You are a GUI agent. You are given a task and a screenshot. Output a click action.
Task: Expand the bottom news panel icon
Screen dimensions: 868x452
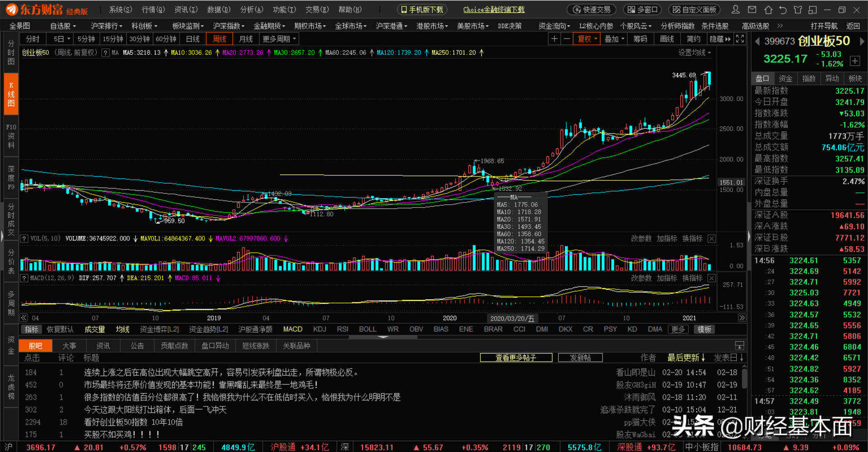tap(740, 346)
